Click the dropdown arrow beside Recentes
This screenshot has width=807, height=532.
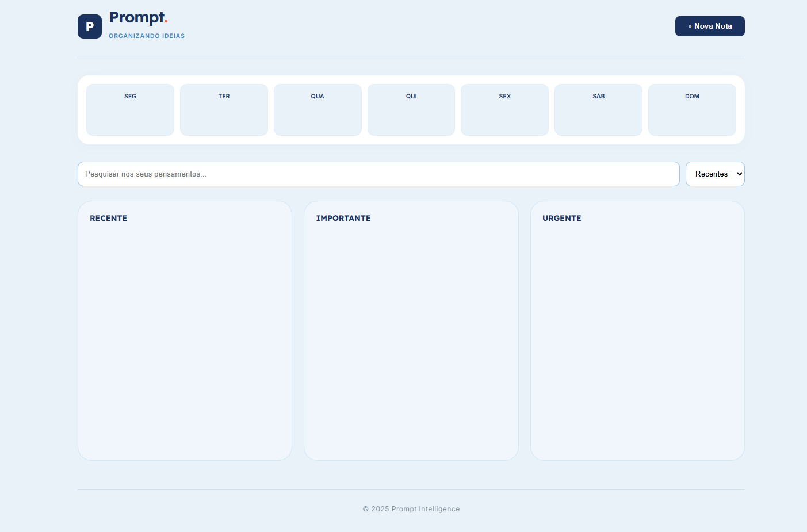(x=739, y=174)
